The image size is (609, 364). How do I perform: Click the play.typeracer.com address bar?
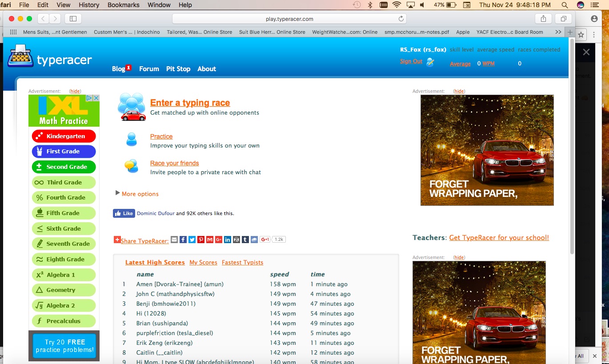[x=289, y=19]
